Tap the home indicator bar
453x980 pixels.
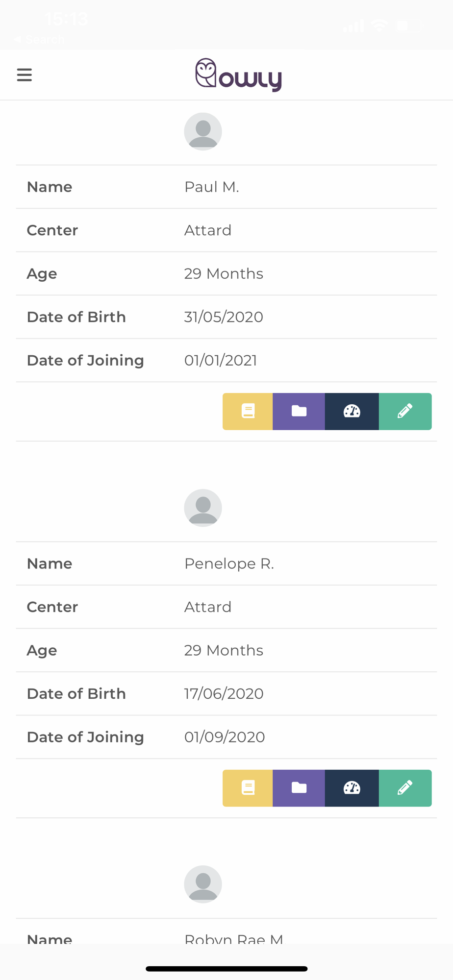(226, 969)
